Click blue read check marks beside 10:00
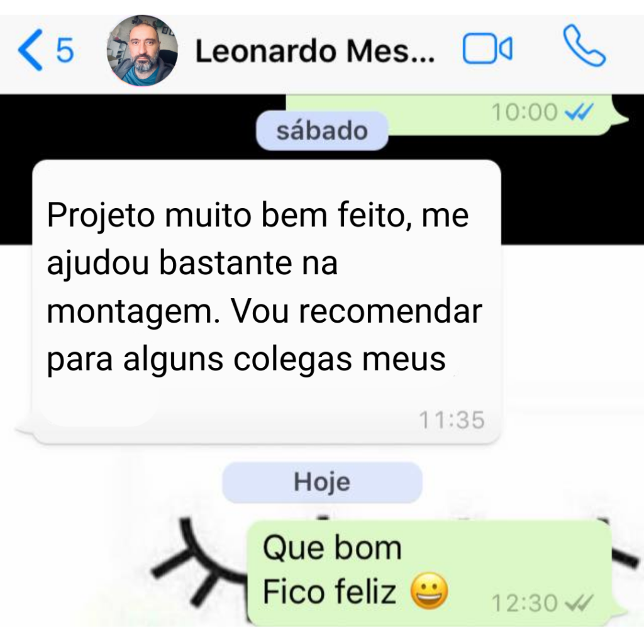This screenshot has height=644, width=644. tap(579, 112)
